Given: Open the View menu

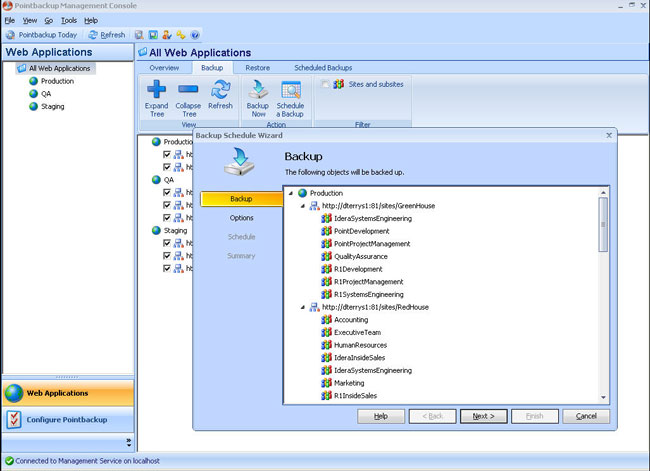Looking at the screenshot, I should pos(30,20).
